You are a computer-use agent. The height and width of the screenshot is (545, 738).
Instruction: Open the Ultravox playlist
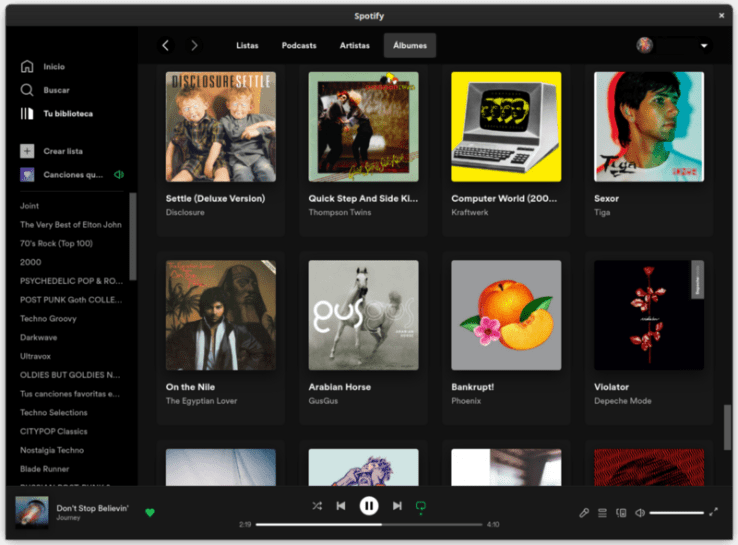[x=35, y=356]
